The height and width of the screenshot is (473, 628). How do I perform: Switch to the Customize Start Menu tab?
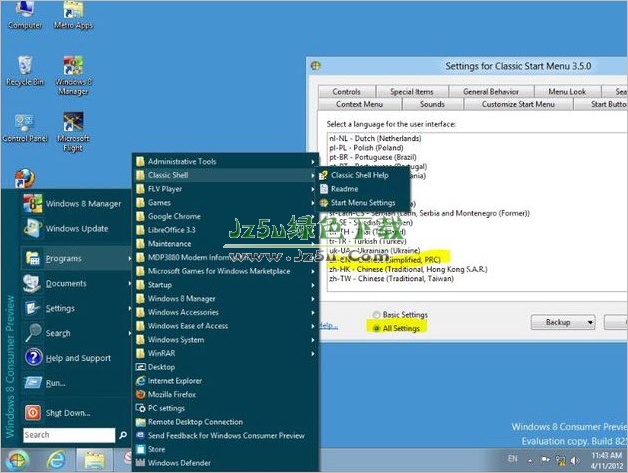coord(518,104)
